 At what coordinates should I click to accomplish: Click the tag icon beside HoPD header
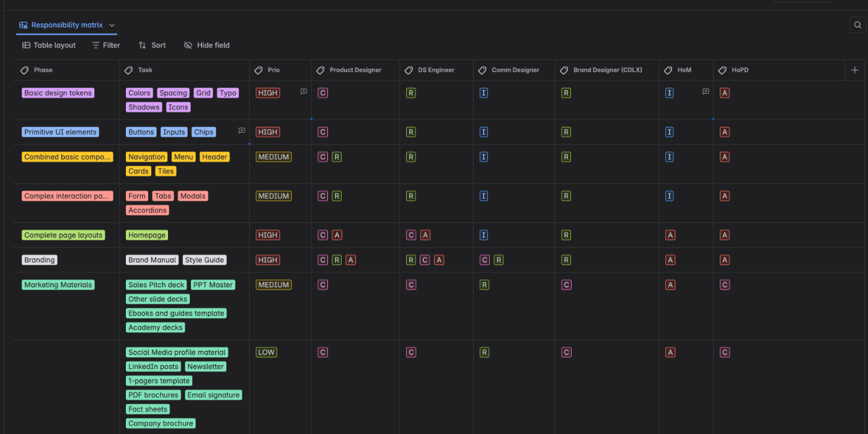click(722, 70)
